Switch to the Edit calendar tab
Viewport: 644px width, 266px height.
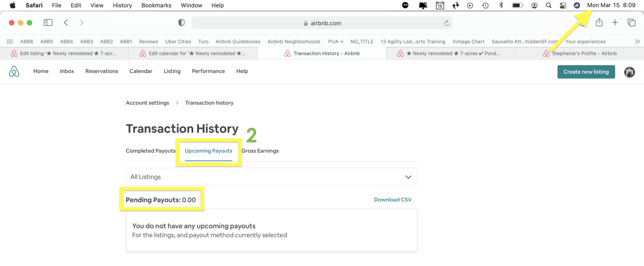point(193,53)
